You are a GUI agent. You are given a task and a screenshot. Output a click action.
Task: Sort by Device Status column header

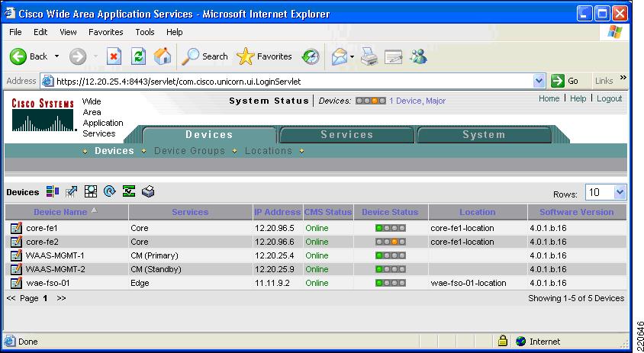click(390, 212)
